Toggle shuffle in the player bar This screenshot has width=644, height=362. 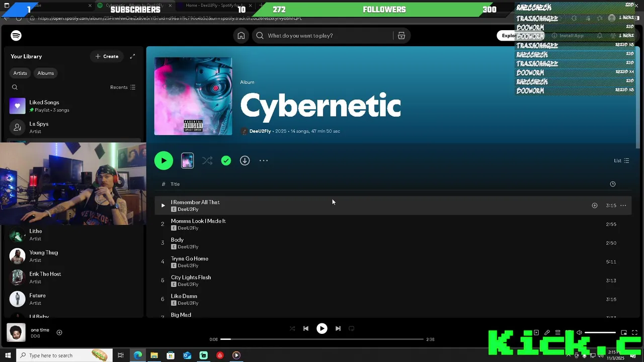point(292,328)
